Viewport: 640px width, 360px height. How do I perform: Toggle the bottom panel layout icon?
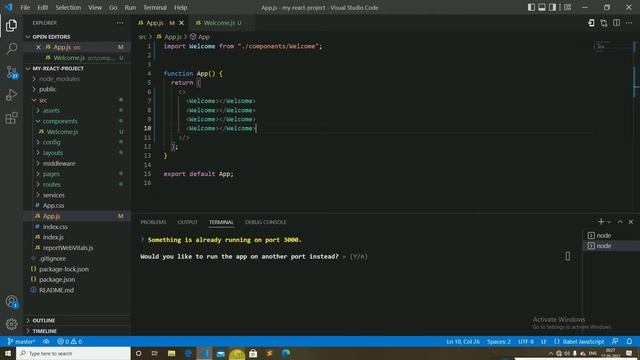[542, 7]
